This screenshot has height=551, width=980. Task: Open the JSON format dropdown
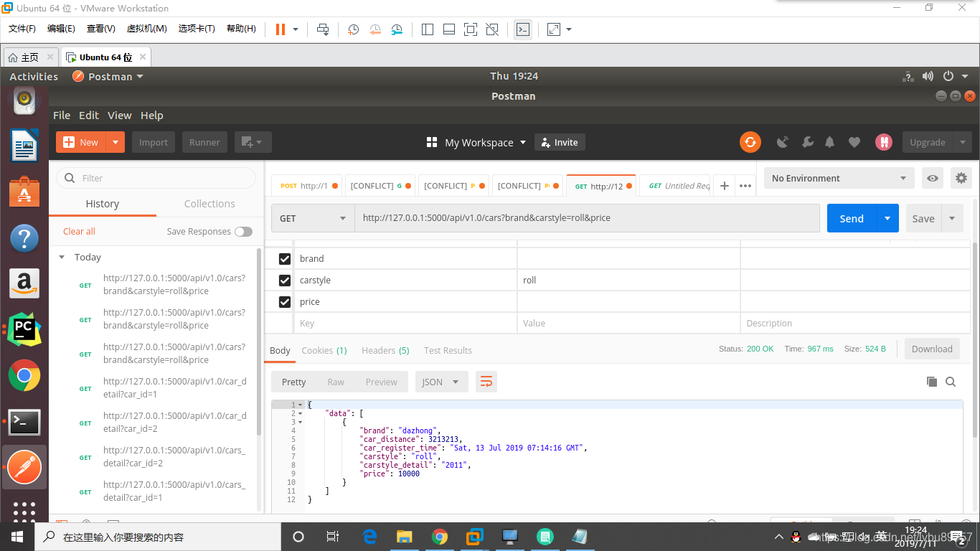pyautogui.click(x=442, y=382)
